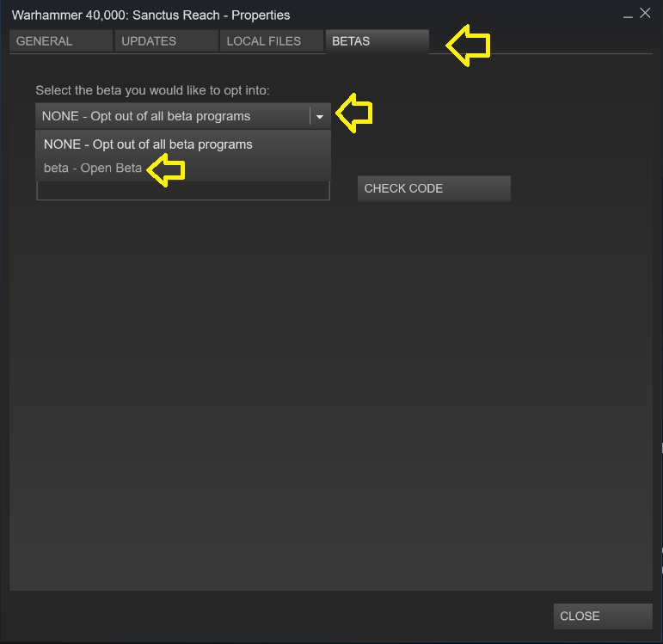Choose 'NONE - Opt out of all beta programs' option
663x644 pixels.
click(183, 144)
